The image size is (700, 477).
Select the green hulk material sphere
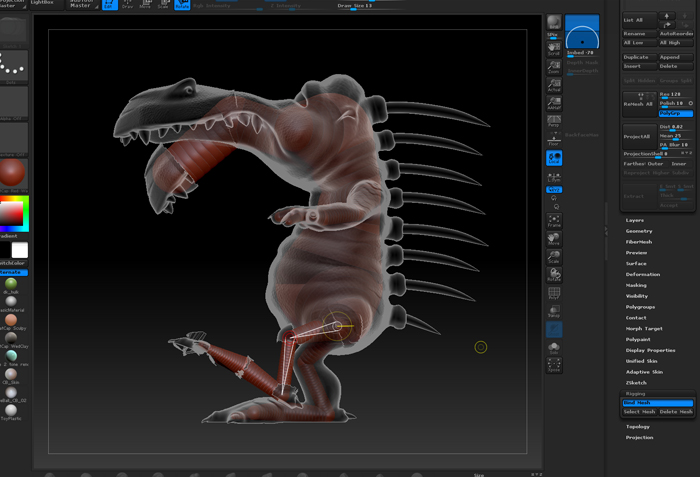[x=11, y=284]
